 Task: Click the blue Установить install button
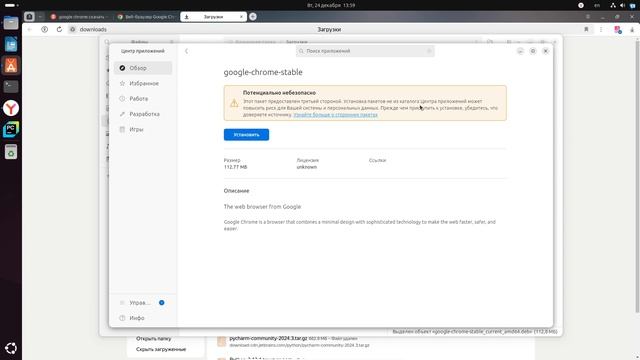tap(246, 135)
